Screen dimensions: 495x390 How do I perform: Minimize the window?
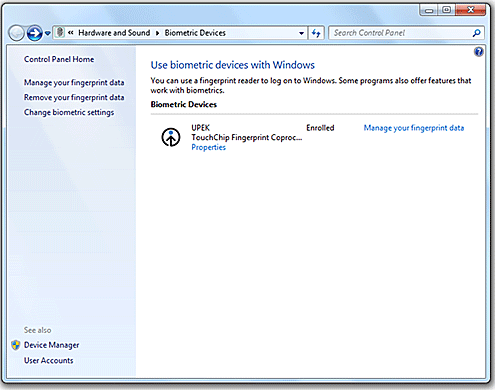click(x=429, y=10)
